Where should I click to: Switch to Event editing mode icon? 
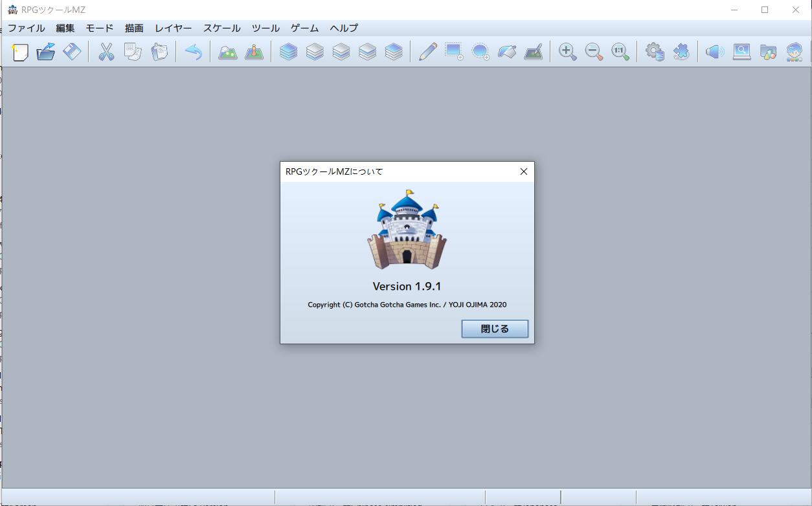[254, 52]
